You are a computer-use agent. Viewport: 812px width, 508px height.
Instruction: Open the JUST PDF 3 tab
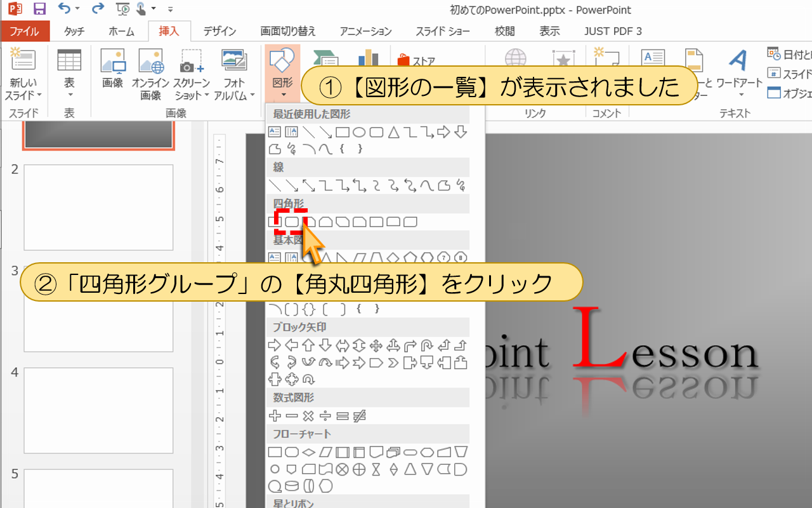pyautogui.click(x=613, y=31)
